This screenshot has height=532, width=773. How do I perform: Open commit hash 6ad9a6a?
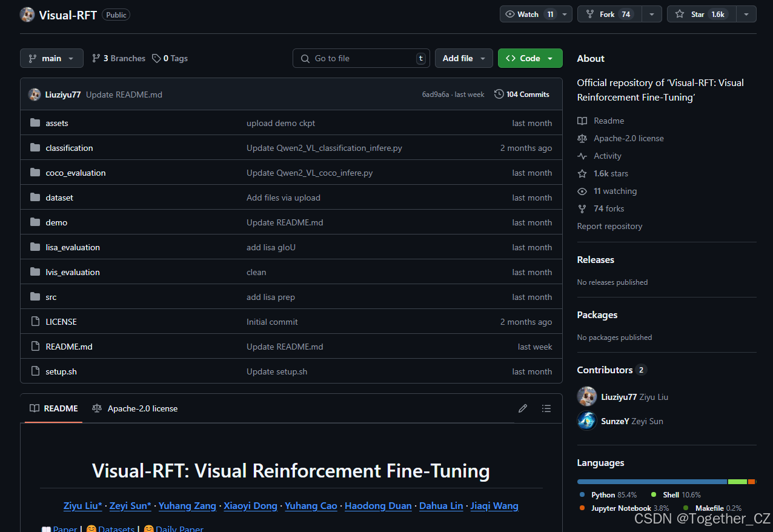(436, 95)
